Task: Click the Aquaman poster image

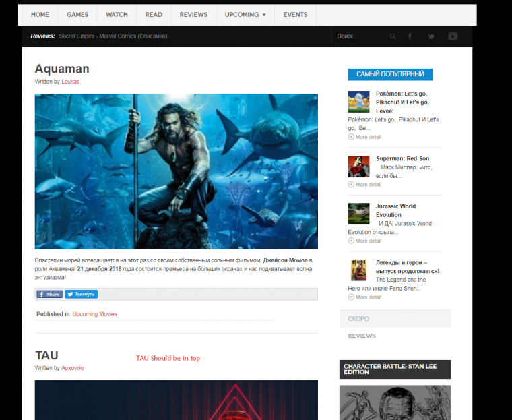Action: click(177, 172)
